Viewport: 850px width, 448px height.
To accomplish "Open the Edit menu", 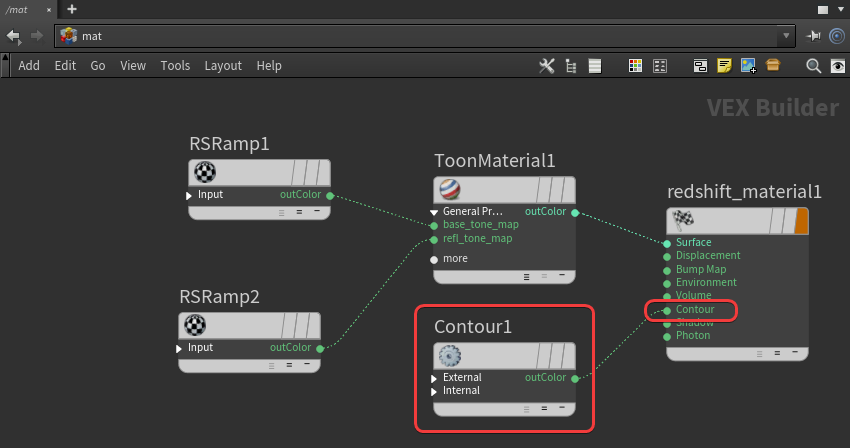I will 65,66.
